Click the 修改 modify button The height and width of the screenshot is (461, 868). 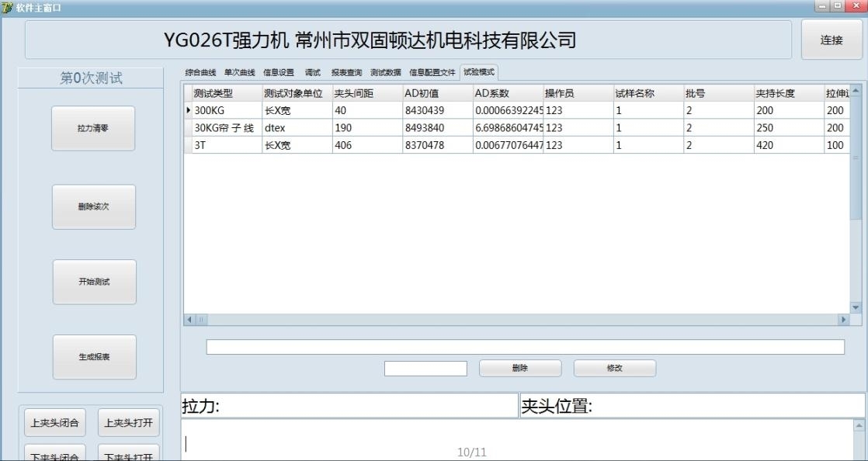614,369
